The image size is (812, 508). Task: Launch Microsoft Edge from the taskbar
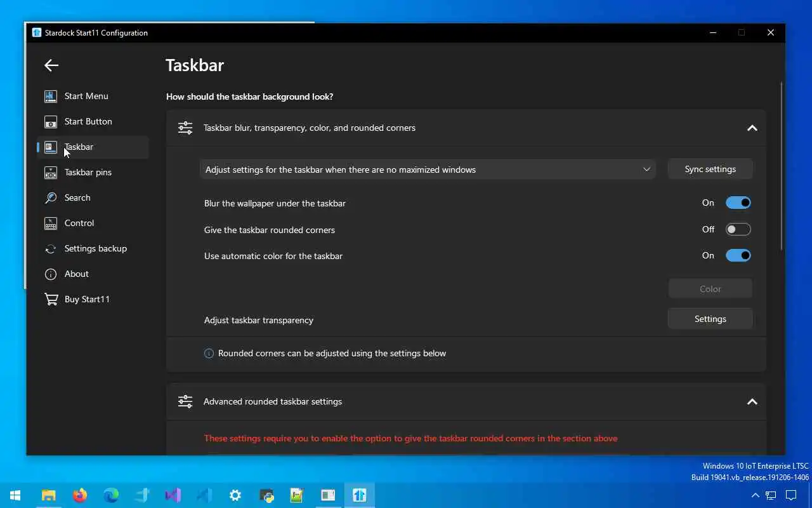pyautogui.click(x=111, y=495)
